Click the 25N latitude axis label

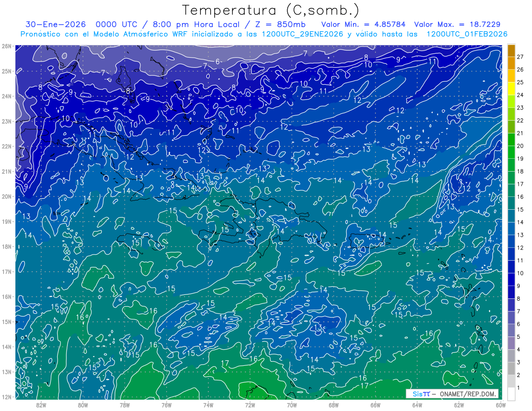6,71
